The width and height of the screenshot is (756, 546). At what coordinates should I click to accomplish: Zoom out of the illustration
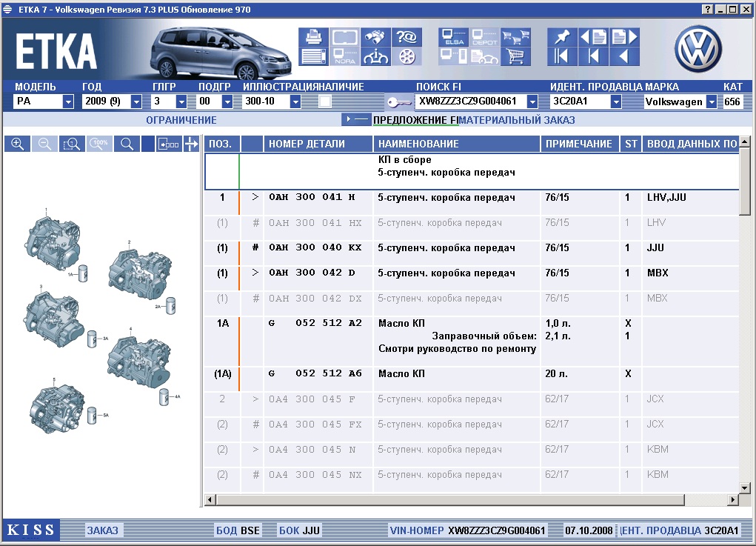pyautogui.click(x=44, y=144)
